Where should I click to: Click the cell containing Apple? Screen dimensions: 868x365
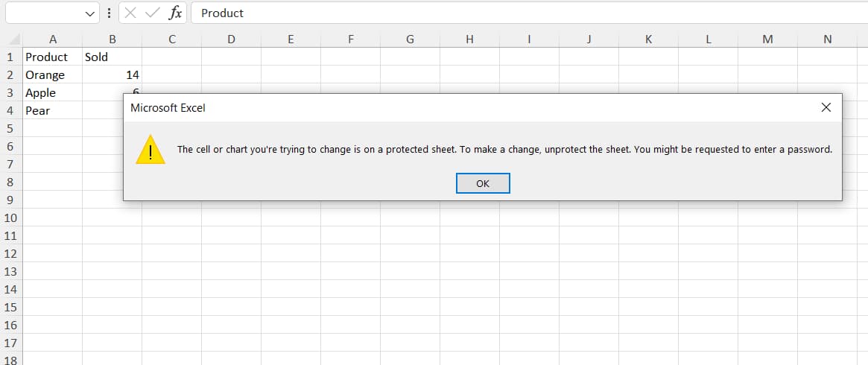pyautogui.click(x=53, y=92)
